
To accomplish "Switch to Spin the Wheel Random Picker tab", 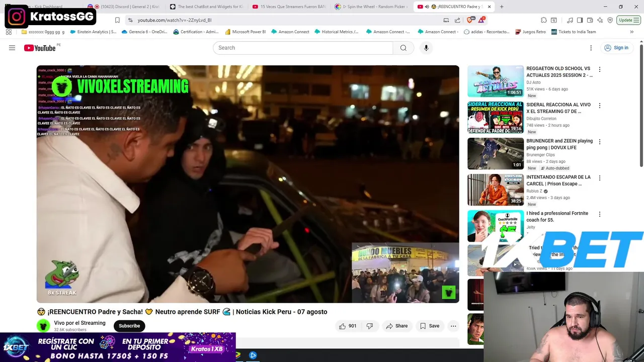I will click(x=371, y=7).
